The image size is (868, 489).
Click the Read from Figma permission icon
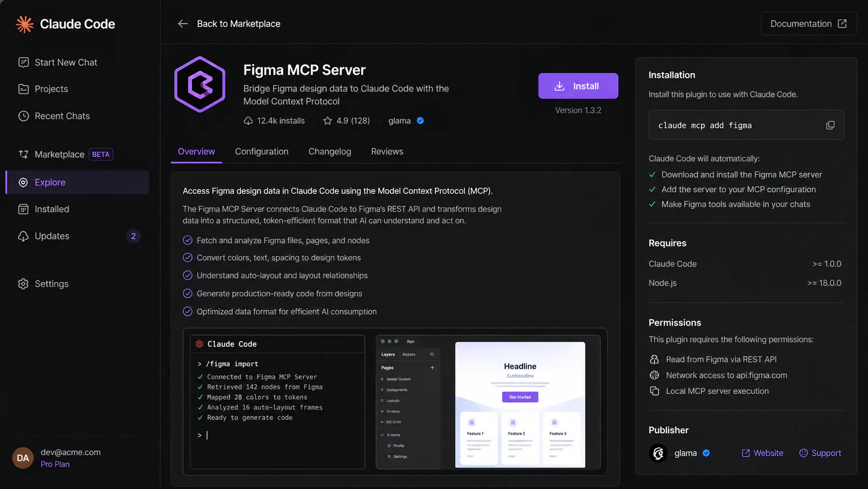pos(654,360)
